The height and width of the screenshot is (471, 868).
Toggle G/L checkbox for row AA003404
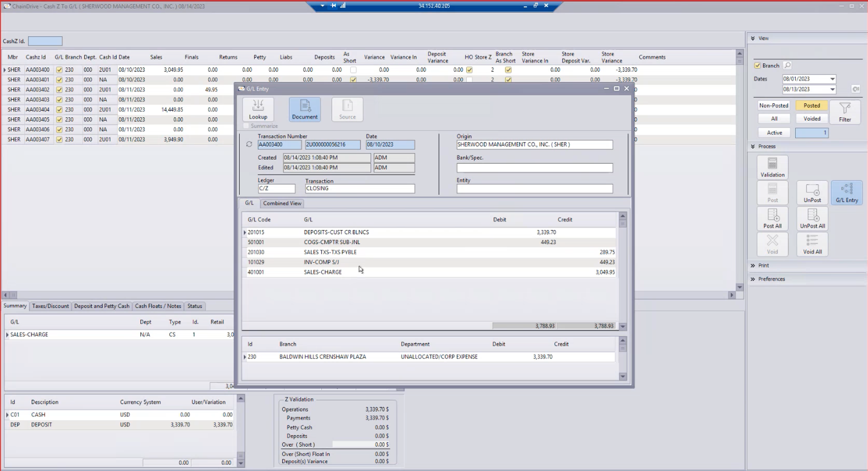[59, 110]
